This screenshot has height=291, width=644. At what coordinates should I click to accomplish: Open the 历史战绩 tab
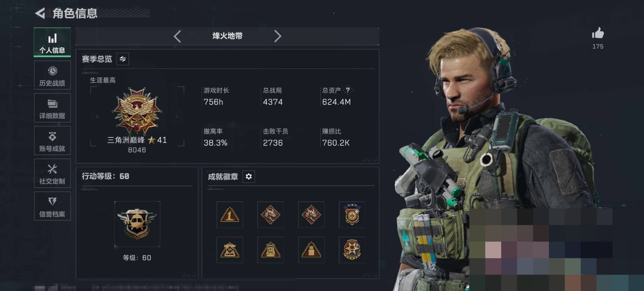click(x=52, y=75)
